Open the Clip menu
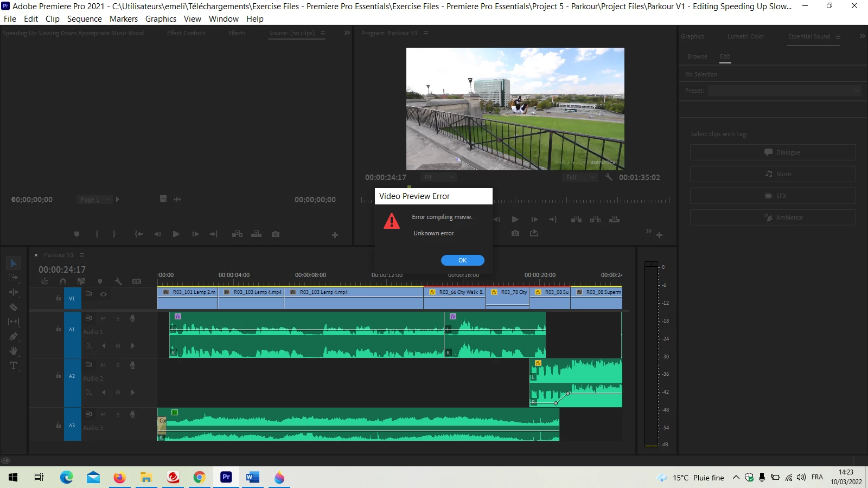868x488 pixels. pos(53,18)
